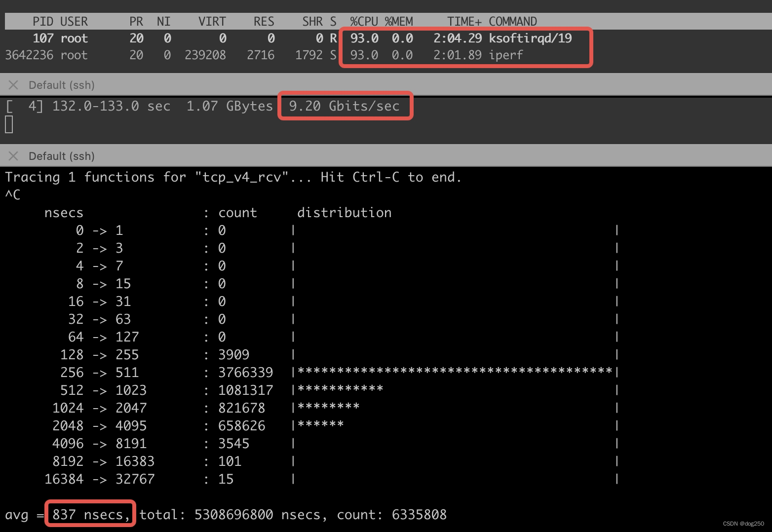Click the count 101

coord(230,461)
